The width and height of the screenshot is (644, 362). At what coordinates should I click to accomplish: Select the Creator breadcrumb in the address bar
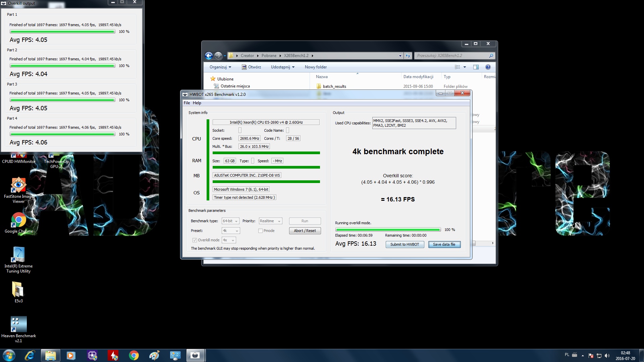247,56
